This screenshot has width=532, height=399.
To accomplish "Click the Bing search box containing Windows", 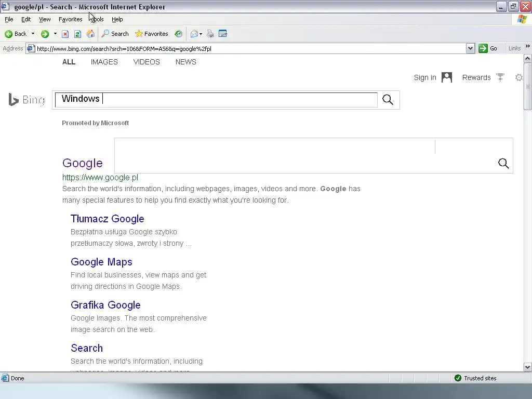I will [x=216, y=100].
